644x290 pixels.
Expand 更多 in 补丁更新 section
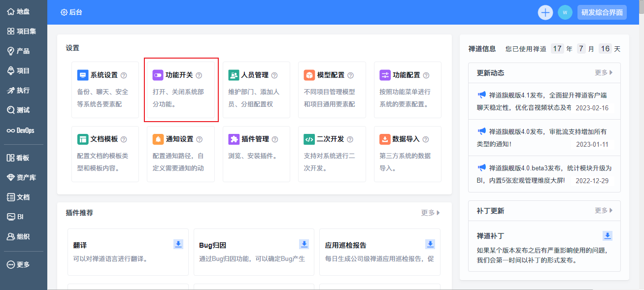(604, 211)
